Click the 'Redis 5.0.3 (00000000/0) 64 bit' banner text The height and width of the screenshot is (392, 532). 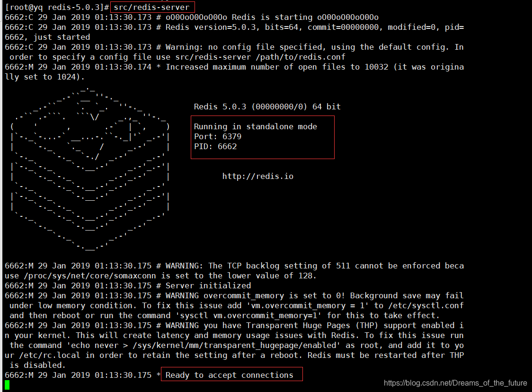(x=267, y=107)
